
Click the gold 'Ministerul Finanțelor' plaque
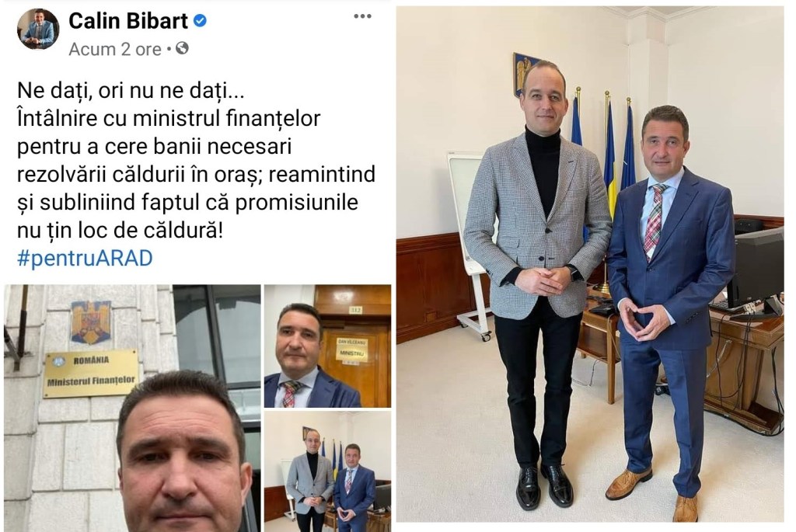(92, 374)
